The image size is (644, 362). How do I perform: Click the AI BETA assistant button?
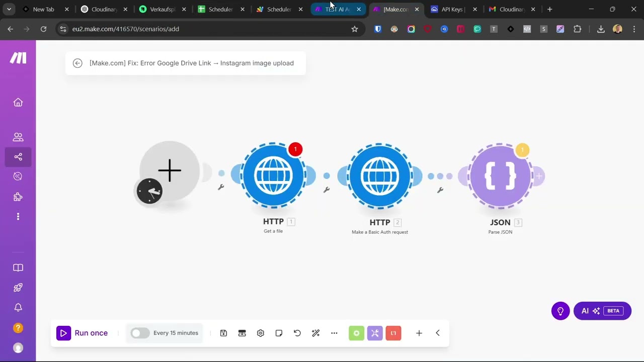pos(602,311)
